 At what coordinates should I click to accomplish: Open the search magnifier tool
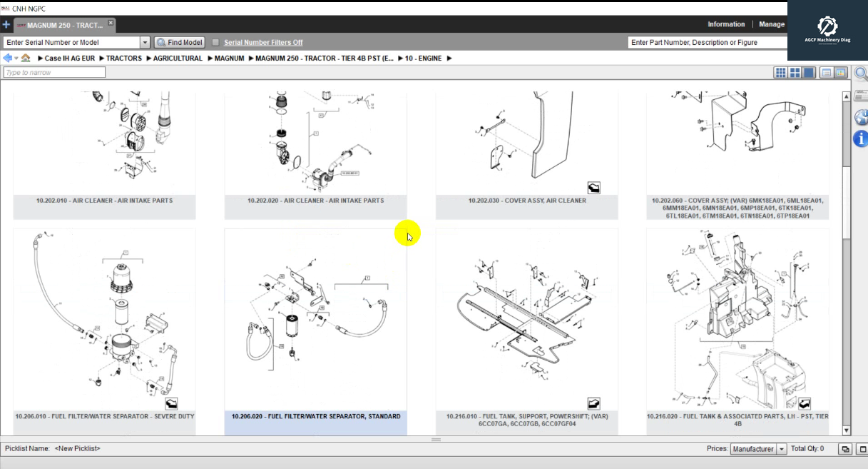point(860,72)
